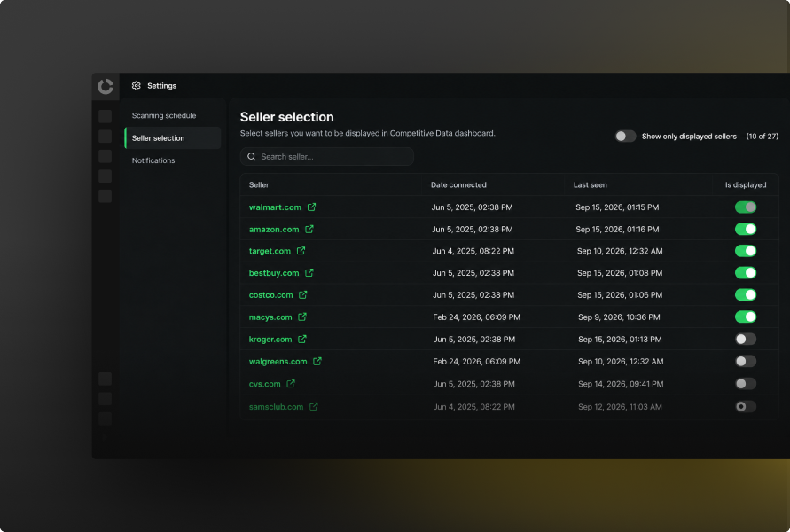Toggle Show only displayed sellers
This screenshot has height=532, width=790.
(x=625, y=136)
